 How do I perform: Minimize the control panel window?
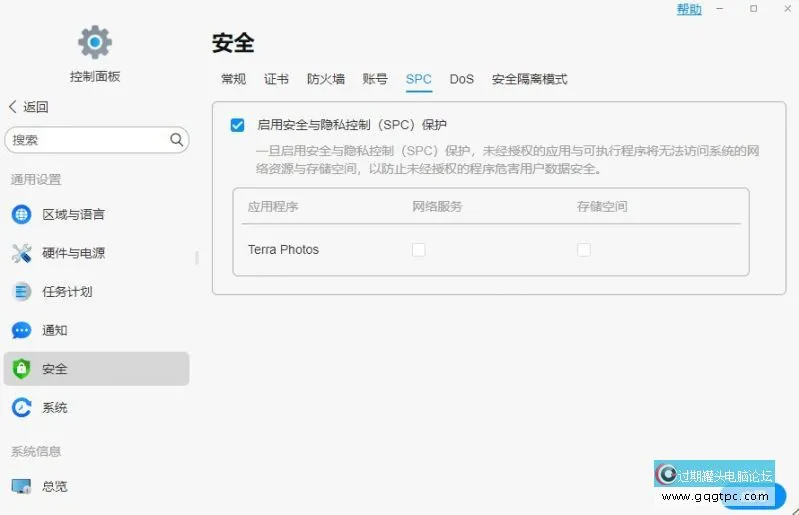(720, 9)
